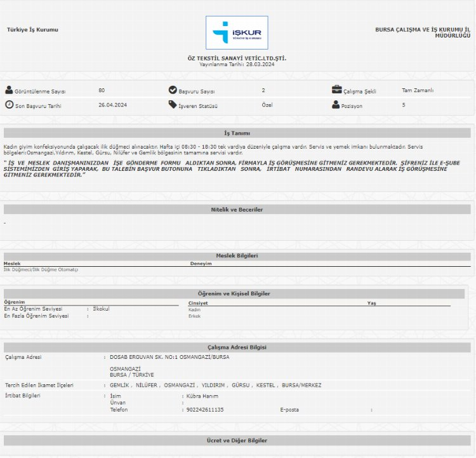
Task: Select the Nitelik ve Beceriler section header
Action: click(x=237, y=209)
